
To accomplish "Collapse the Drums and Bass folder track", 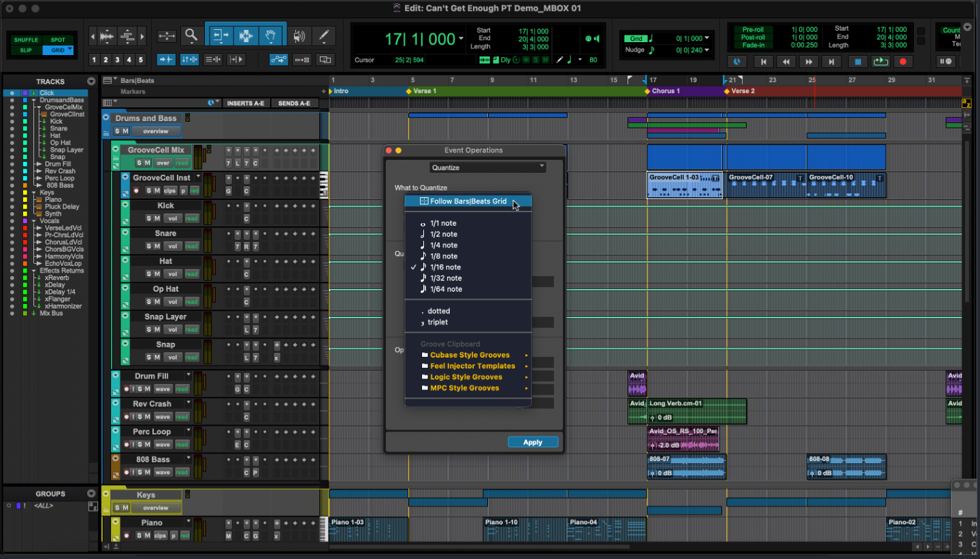I will (x=106, y=118).
